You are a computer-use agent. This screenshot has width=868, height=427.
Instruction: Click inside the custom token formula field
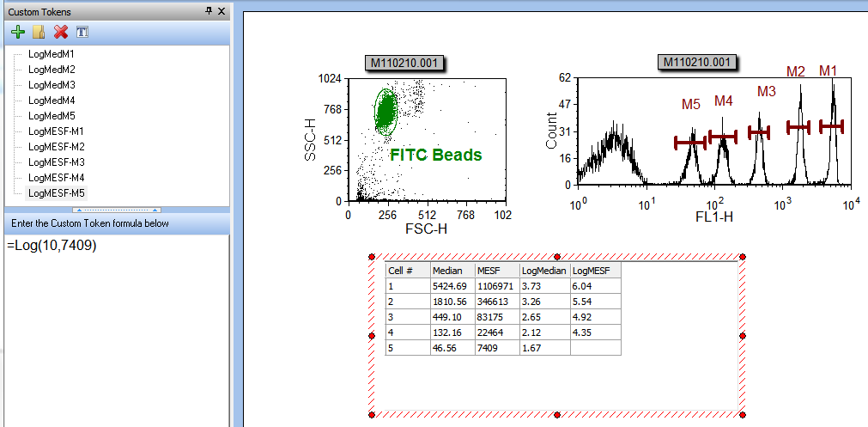(x=116, y=326)
